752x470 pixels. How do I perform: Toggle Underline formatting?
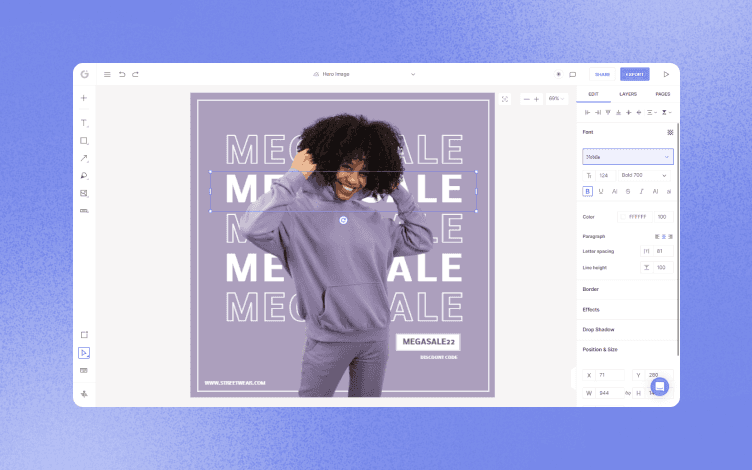(601, 191)
